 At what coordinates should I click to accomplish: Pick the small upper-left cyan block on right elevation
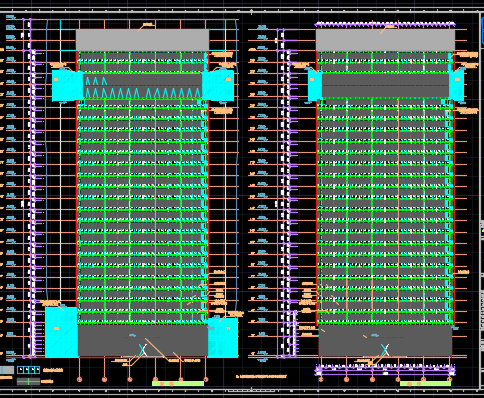(x=315, y=86)
